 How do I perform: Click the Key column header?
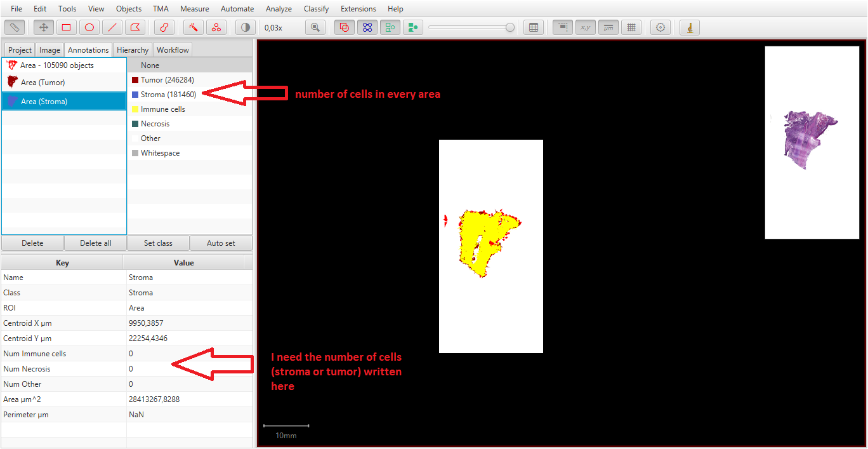coord(62,262)
